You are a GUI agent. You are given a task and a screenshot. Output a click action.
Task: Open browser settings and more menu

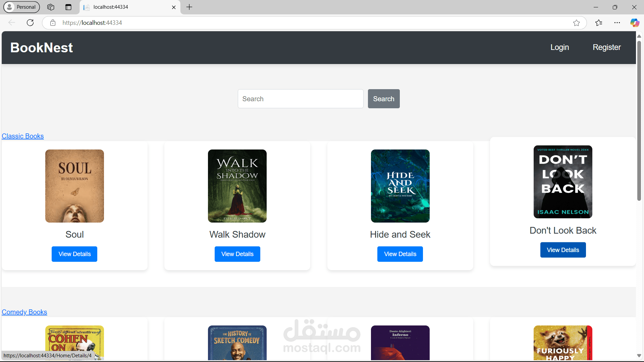pos(617,23)
